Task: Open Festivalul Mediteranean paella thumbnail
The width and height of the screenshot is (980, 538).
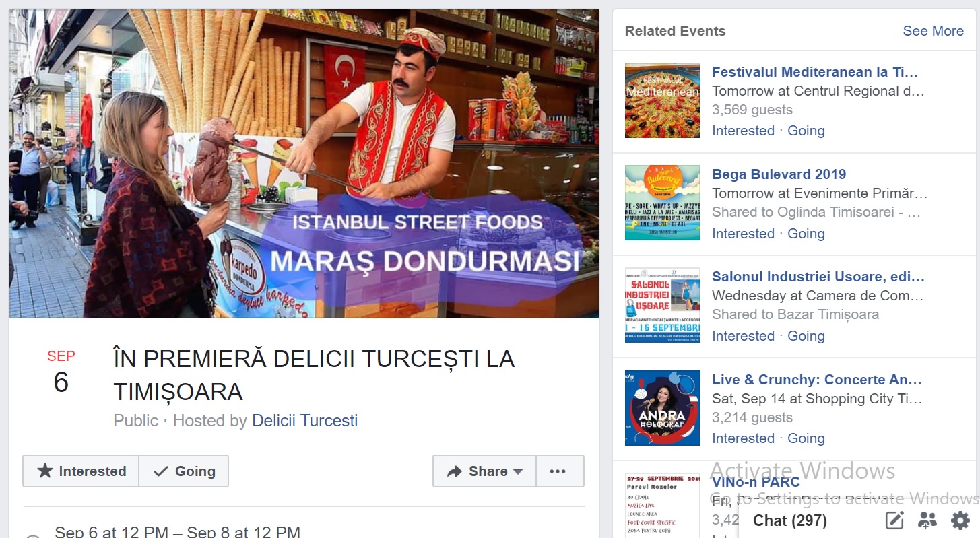Action: coord(663,100)
